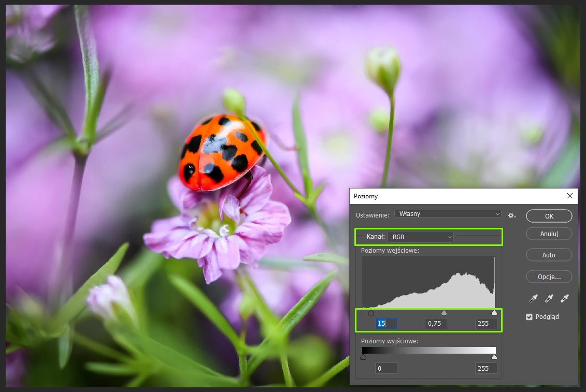Focus the input highlight field showing 255

tap(486, 324)
